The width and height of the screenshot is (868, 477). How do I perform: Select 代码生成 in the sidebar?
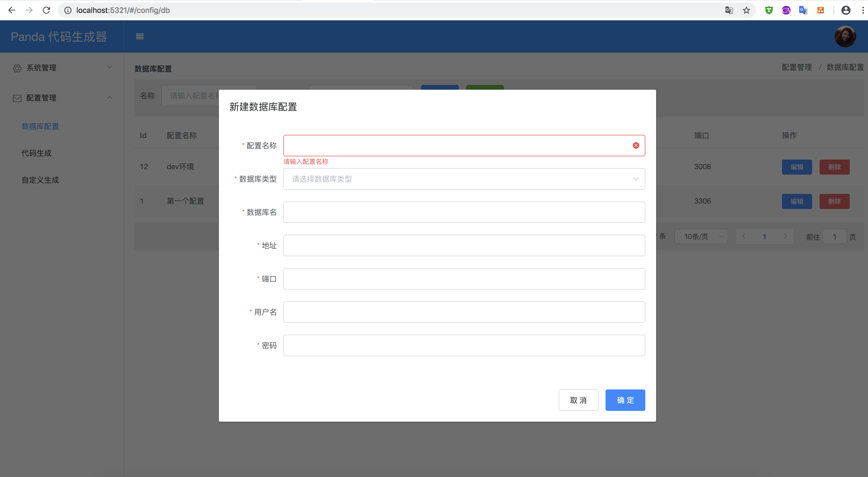36,153
